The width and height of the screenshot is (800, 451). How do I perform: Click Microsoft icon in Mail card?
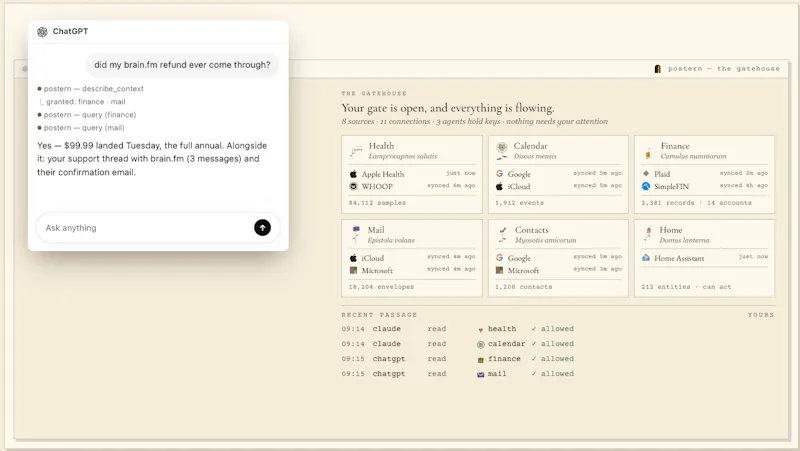(x=353, y=270)
